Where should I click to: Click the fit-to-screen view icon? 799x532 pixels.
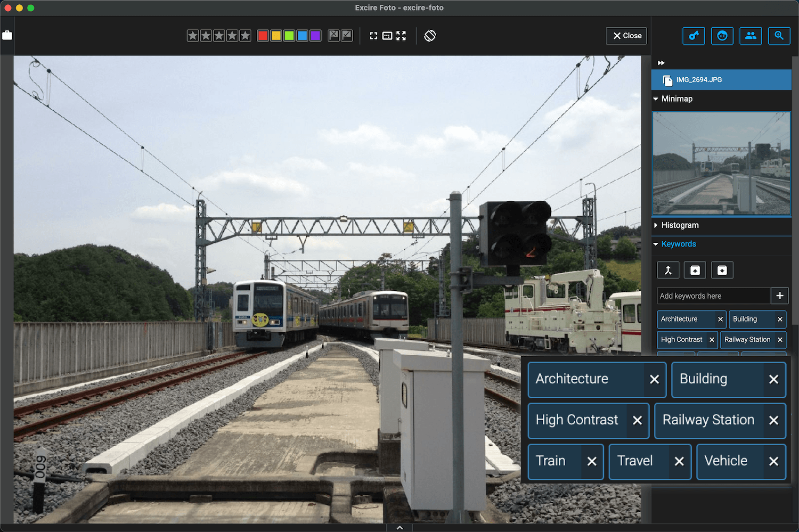pyautogui.click(x=373, y=36)
